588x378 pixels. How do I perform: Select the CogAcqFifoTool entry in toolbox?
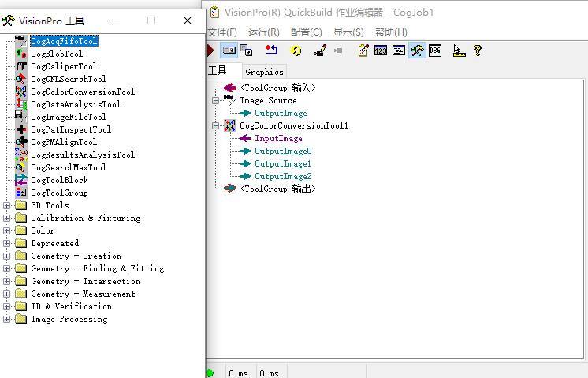(64, 41)
